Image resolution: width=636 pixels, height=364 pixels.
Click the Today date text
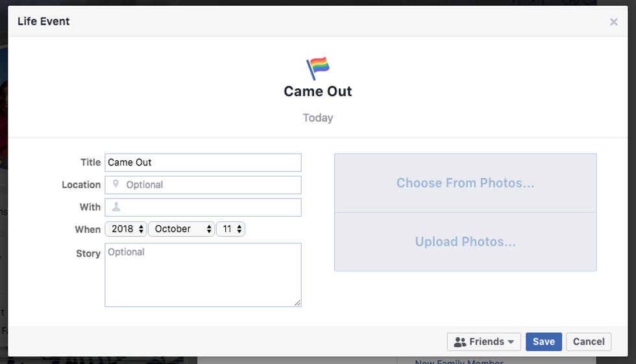coord(318,118)
